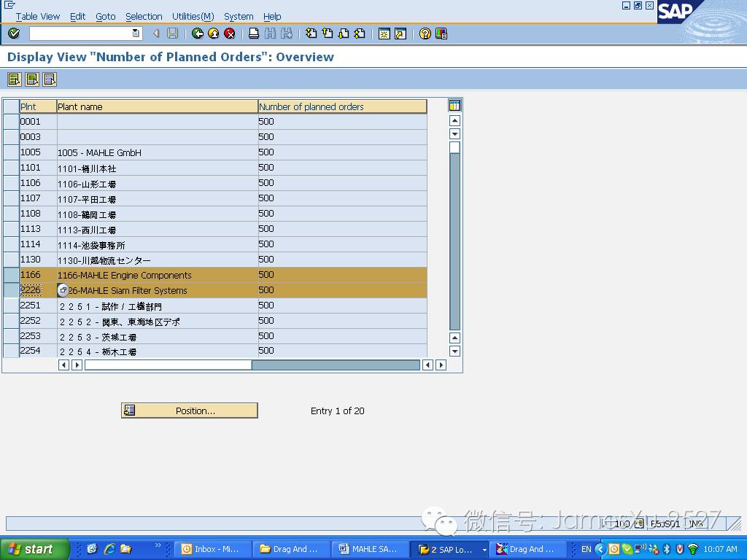This screenshot has height=560, width=747.
Task: Click the EN language indicator
Action: click(x=586, y=549)
